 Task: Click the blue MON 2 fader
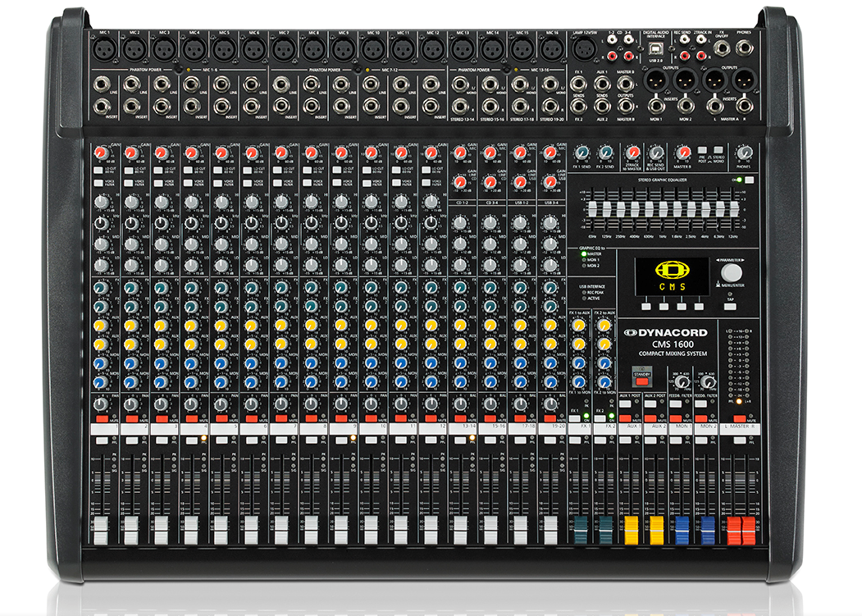coord(708,530)
